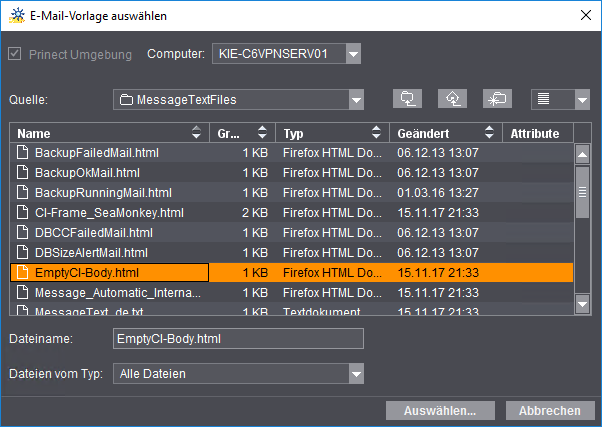This screenshot has width=602, height=427.
Task: Open the list view mode dropdown
Action: pos(583,99)
